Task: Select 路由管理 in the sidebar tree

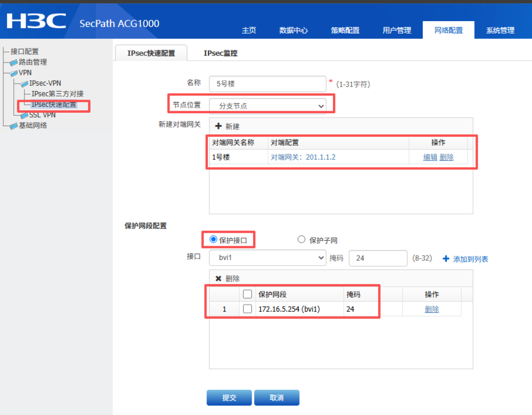Action: (x=33, y=62)
